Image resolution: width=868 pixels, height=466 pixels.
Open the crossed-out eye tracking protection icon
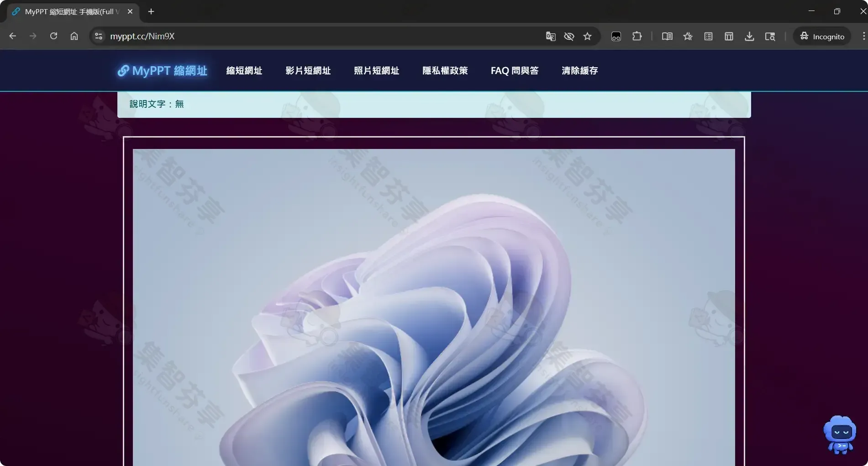tap(569, 36)
